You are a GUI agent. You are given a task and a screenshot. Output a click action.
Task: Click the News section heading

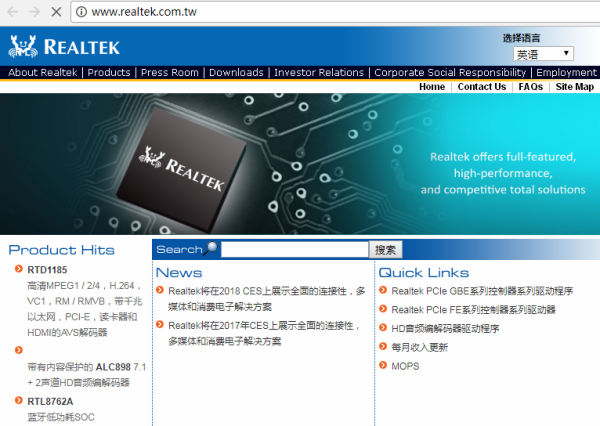pyautogui.click(x=179, y=273)
